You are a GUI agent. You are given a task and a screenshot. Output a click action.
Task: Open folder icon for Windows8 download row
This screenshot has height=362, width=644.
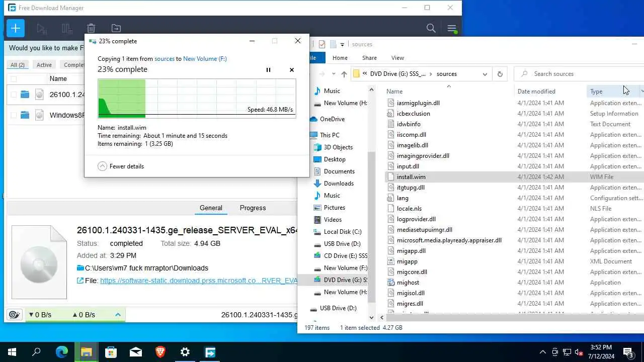[x=25, y=115]
